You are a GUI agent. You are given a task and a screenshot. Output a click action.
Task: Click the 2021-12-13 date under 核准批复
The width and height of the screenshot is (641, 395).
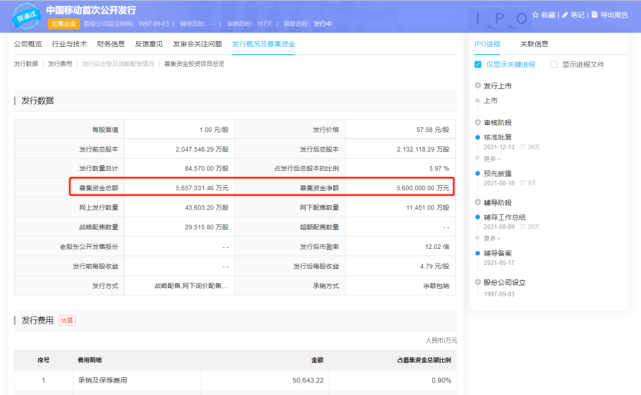coord(499,147)
